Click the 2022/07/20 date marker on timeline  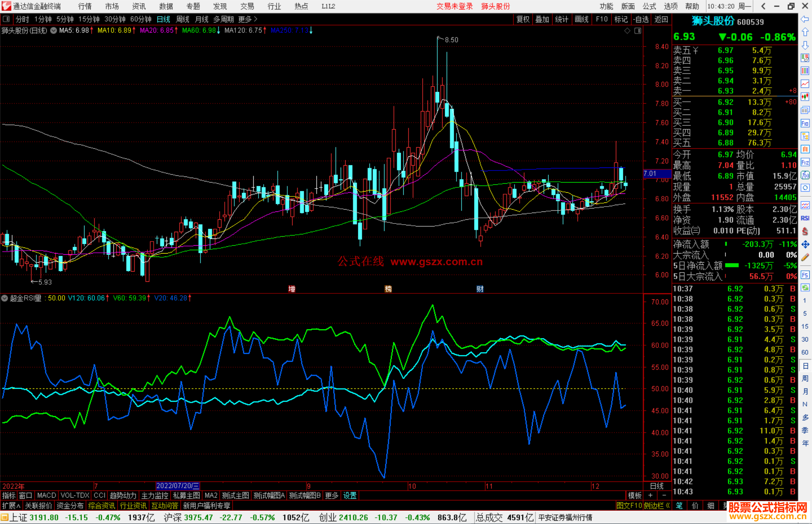pos(177,486)
